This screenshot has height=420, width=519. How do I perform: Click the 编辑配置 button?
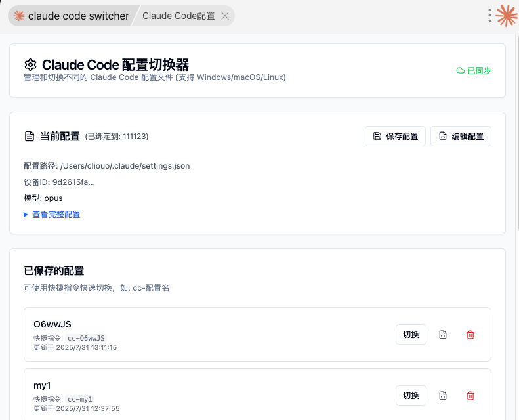461,136
